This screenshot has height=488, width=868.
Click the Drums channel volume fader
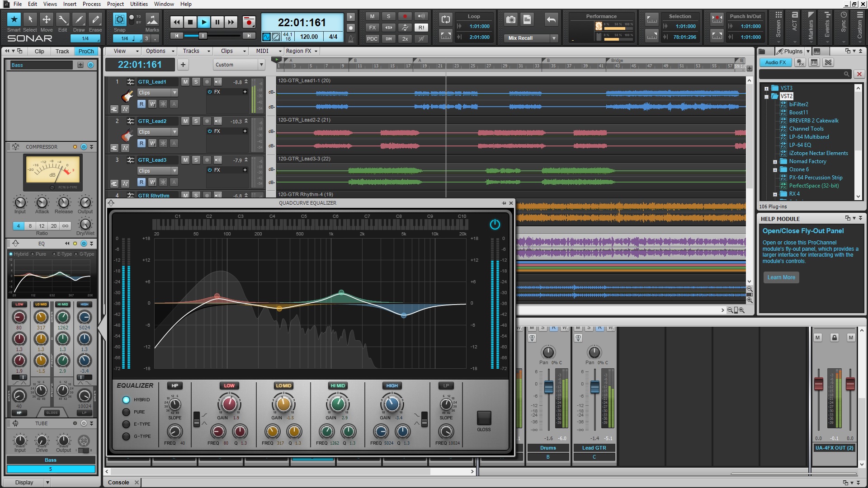click(548, 386)
